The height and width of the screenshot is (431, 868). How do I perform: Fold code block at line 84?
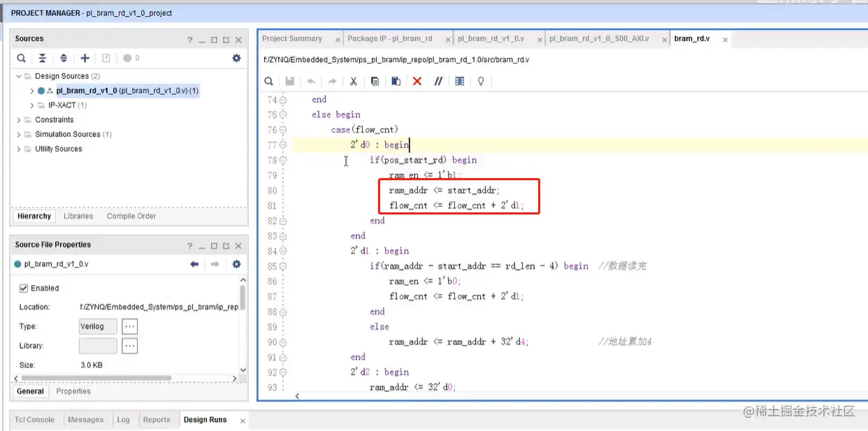point(283,251)
